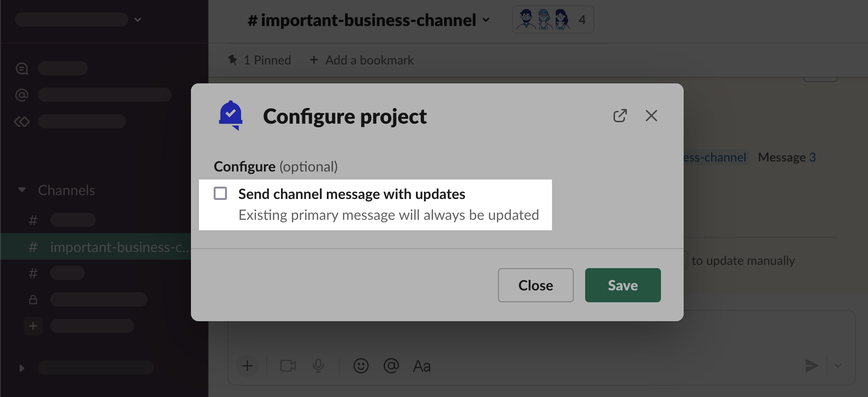Click the plus attachment button in composer
Viewport: 868px width, 397px height.
coord(247,366)
